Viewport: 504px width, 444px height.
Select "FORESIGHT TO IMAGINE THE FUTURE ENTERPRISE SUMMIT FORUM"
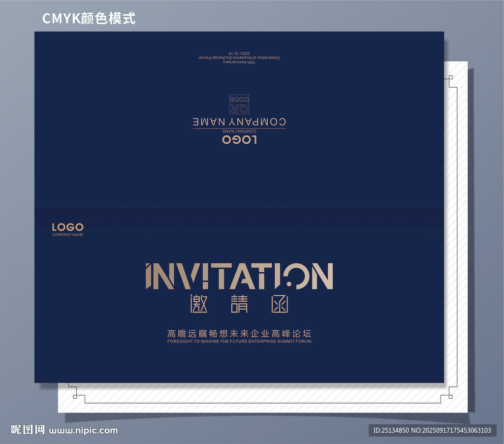click(x=240, y=342)
